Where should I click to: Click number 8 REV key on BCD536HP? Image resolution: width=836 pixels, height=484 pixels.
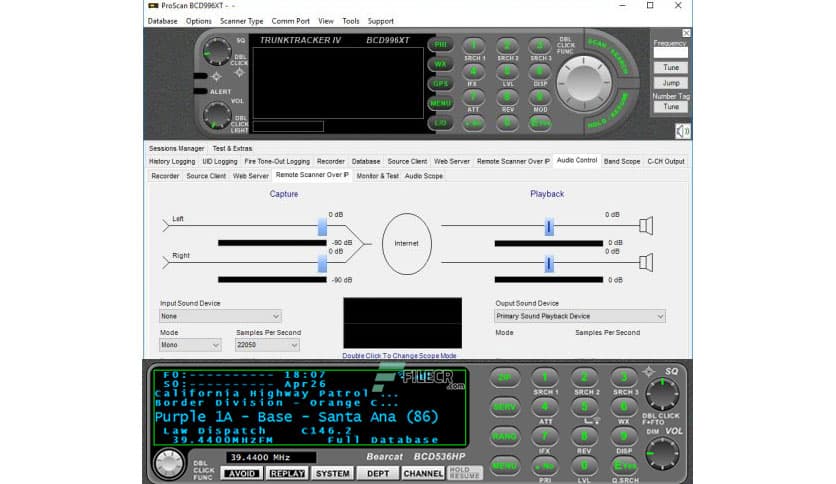point(584,437)
